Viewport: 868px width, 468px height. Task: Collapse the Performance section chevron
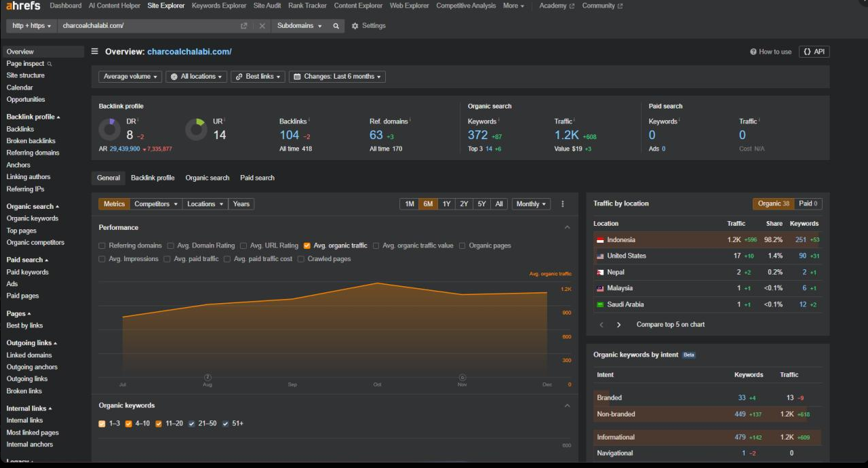pos(568,228)
